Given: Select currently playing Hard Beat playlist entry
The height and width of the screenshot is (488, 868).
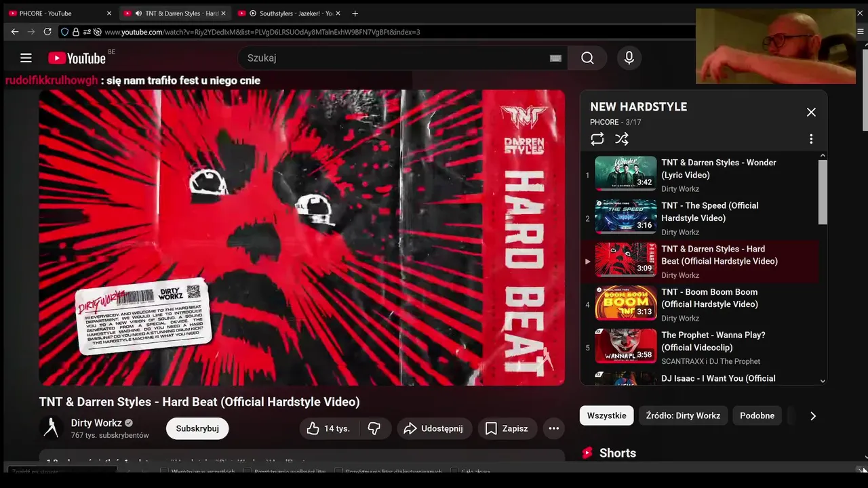Looking at the screenshot, I should point(698,261).
